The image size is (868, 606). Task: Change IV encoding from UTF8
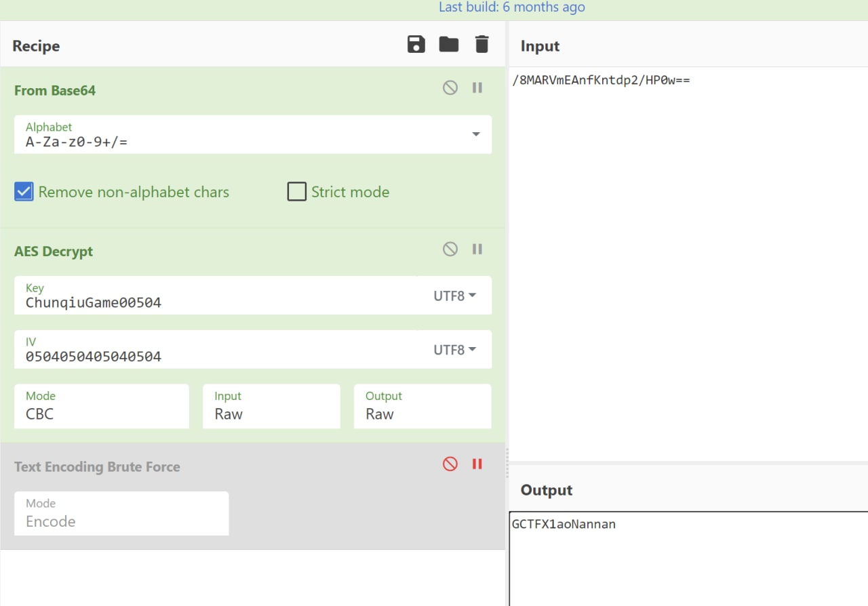pos(454,350)
